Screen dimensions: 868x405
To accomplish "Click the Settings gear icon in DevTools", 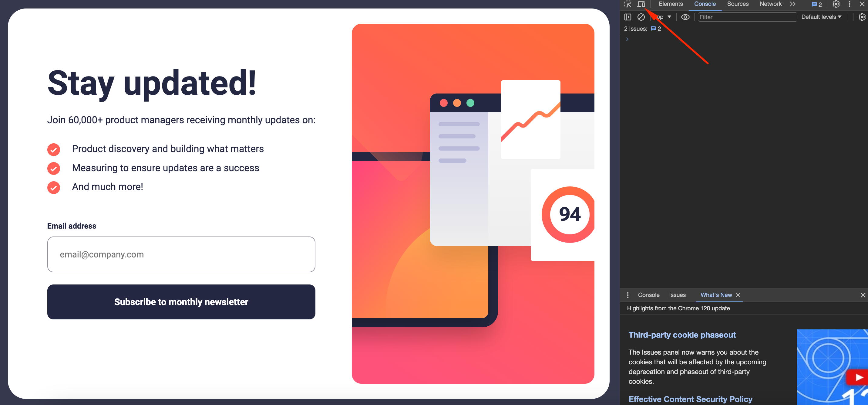I will coord(836,5).
